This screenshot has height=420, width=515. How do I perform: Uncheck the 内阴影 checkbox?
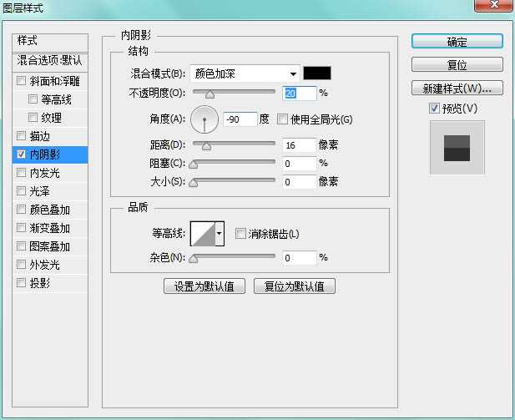[22, 154]
